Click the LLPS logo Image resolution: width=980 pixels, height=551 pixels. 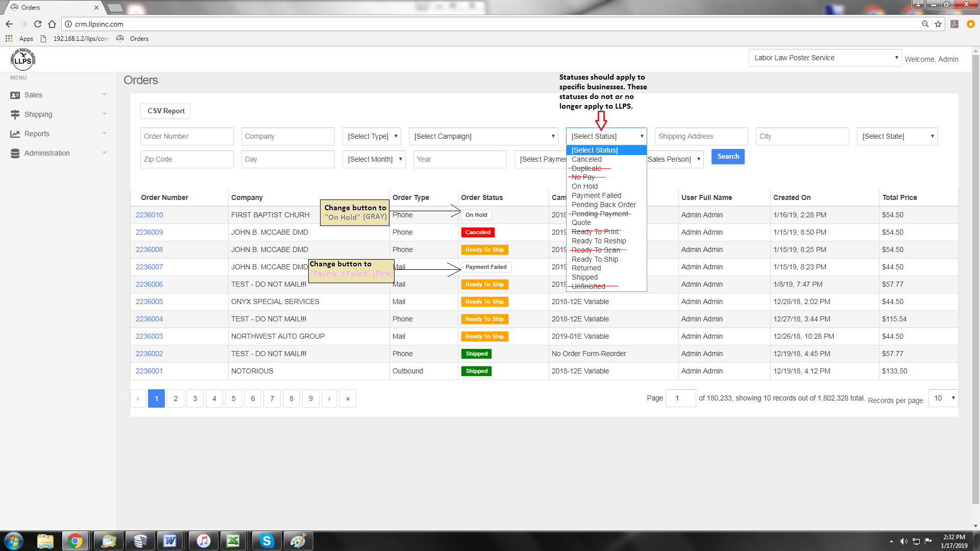pyautogui.click(x=22, y=60)
